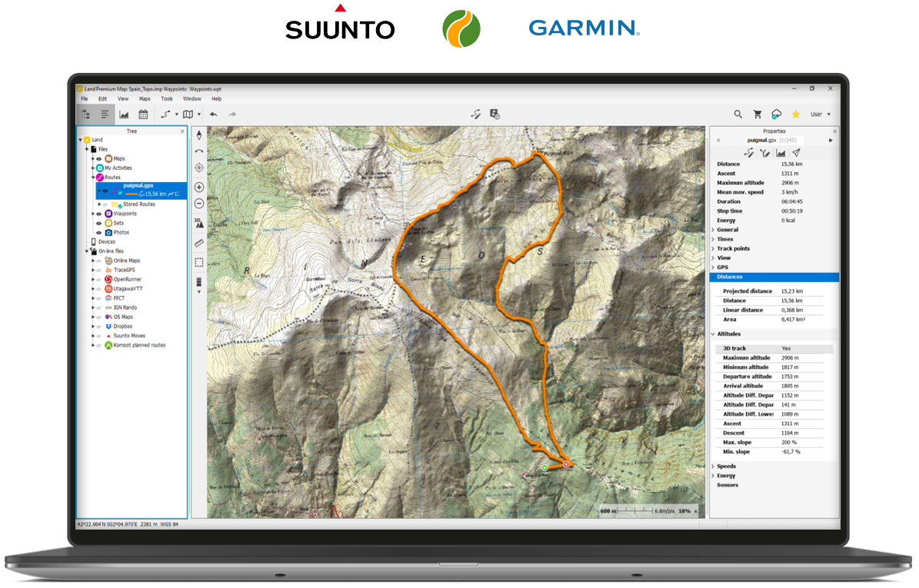919x588 pixels.
Task: Open the elevation graph from main toolbar
Action: 125,115
